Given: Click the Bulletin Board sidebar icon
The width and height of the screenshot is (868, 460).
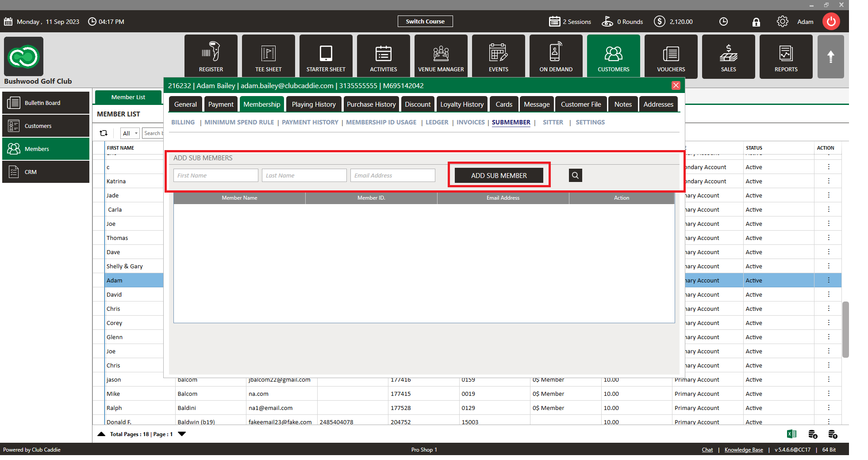Looking at the screenshot, I should click(14, 103).
